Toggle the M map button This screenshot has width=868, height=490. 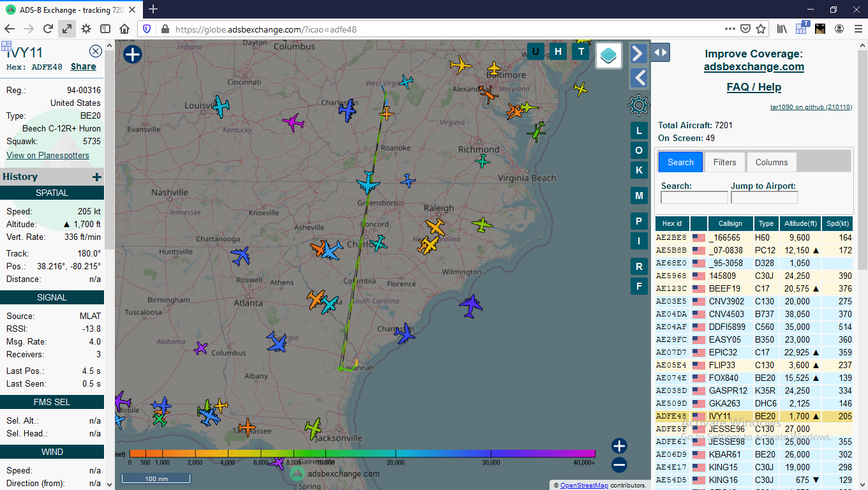click(x=639, y=195)
